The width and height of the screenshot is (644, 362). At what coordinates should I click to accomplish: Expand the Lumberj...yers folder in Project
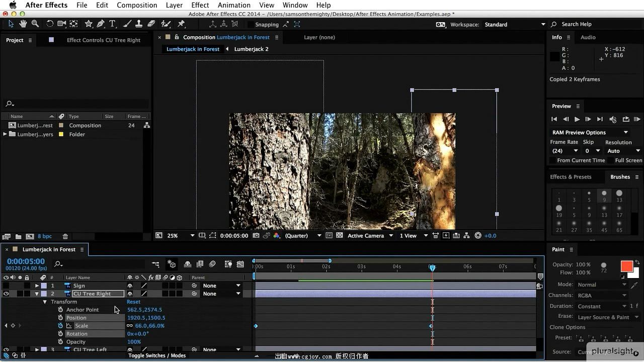(5, 134)
